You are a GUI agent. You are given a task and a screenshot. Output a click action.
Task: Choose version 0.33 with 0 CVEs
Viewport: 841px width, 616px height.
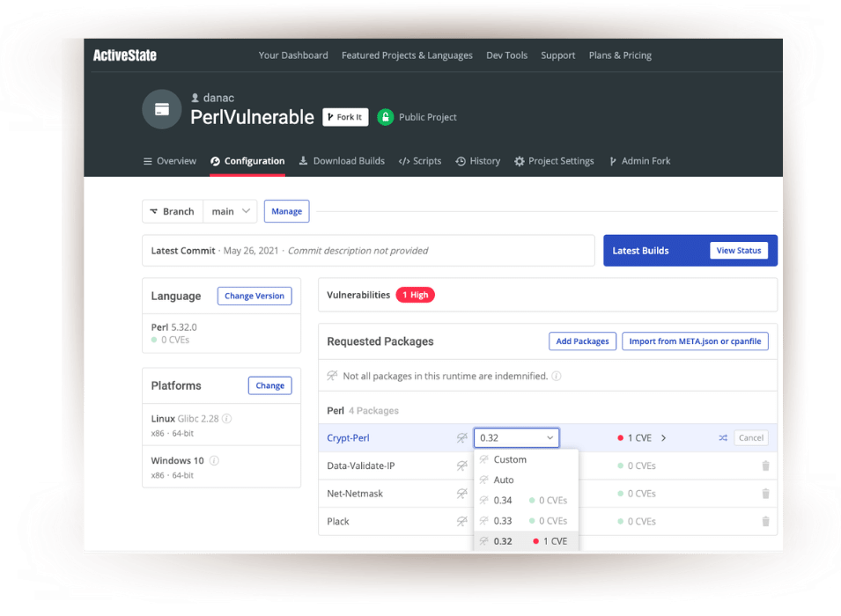tap(526, 521)
